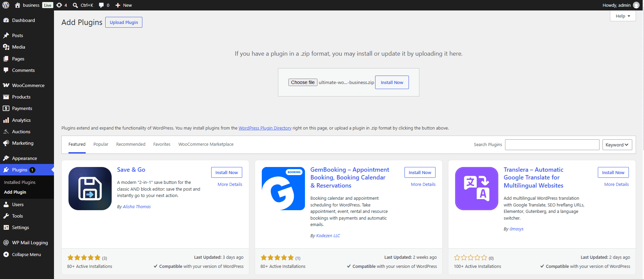Click the Analytics bar chart icon
Viewport: 644px width, 279px height.
(x=6, y=120)
